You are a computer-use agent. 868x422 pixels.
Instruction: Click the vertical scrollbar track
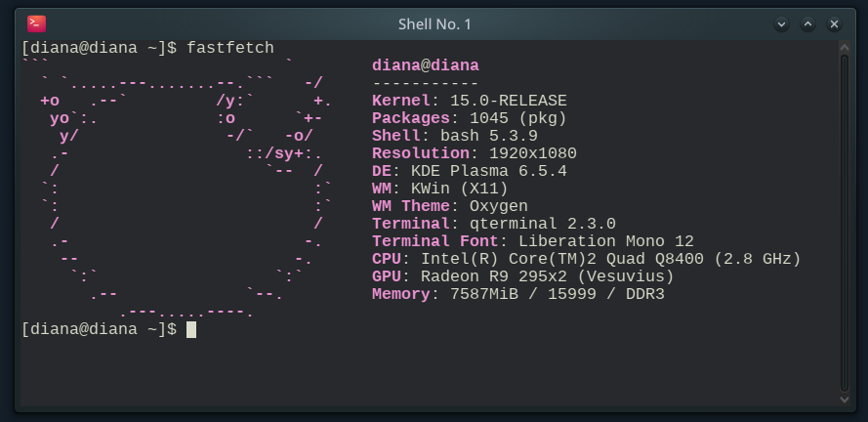[846, 223]
